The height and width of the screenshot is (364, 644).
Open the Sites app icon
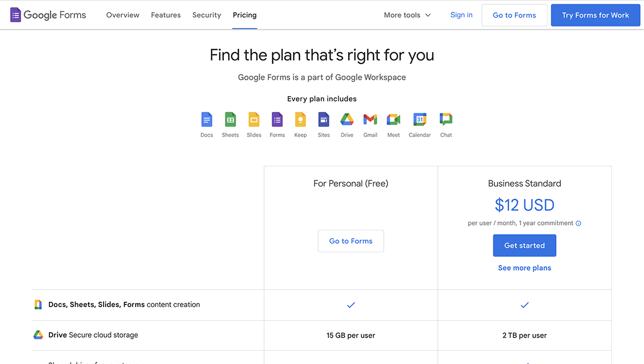tap(324, 119)
